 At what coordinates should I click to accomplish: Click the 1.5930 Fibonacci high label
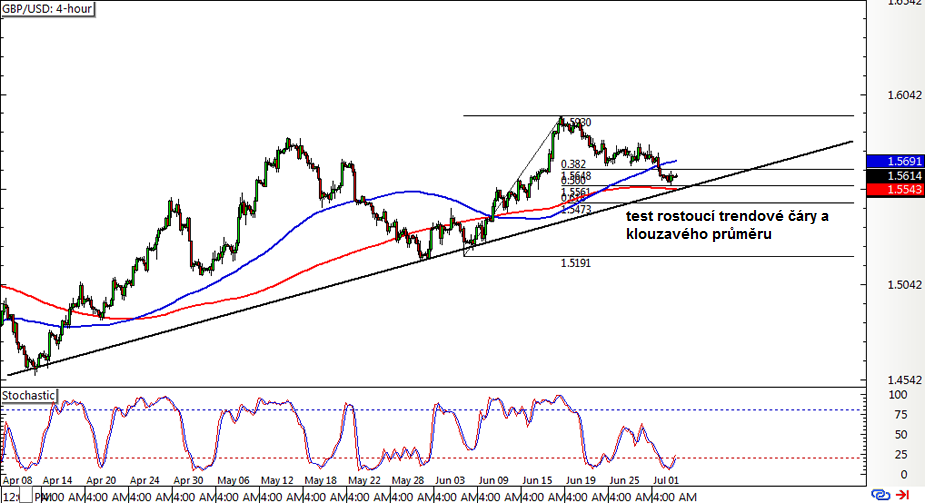point(576,123)
